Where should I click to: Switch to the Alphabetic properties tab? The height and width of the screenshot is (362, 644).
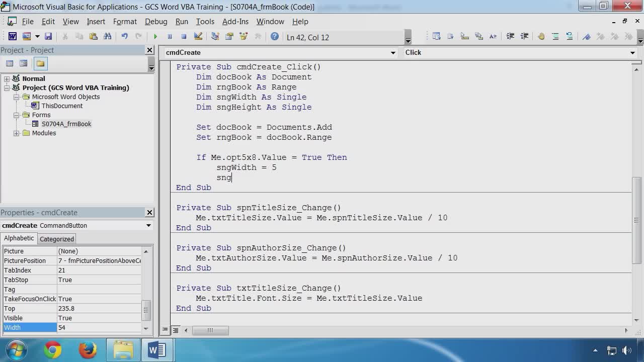coord(19,238)
